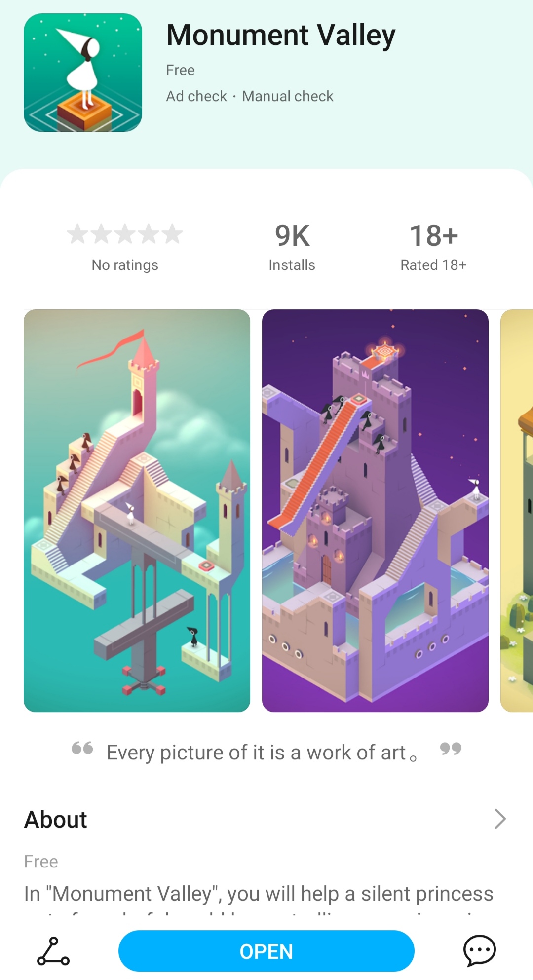Tap the closing quotation mark icon
Viewport: 533px width, 980px height.
click(451, 749)
